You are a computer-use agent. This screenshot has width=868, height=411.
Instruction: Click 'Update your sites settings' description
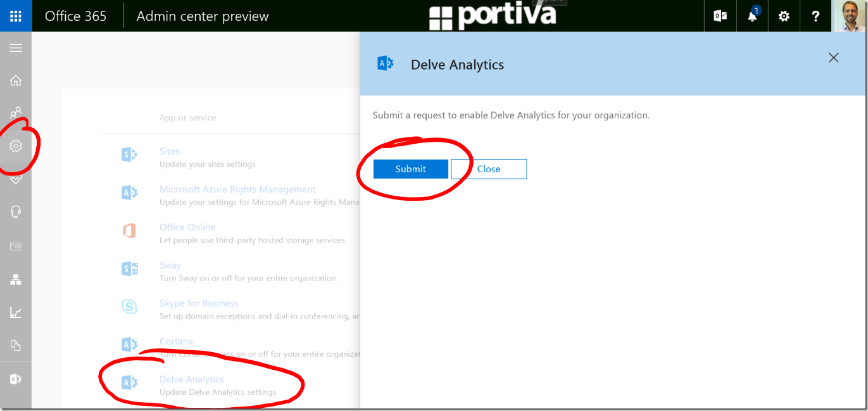pos(208,164)
